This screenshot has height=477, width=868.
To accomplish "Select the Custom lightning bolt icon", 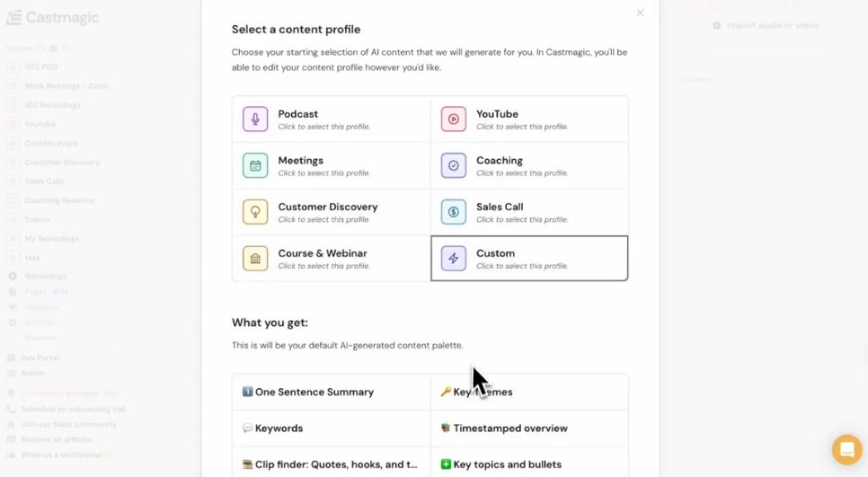I will (x=454, y=259).
